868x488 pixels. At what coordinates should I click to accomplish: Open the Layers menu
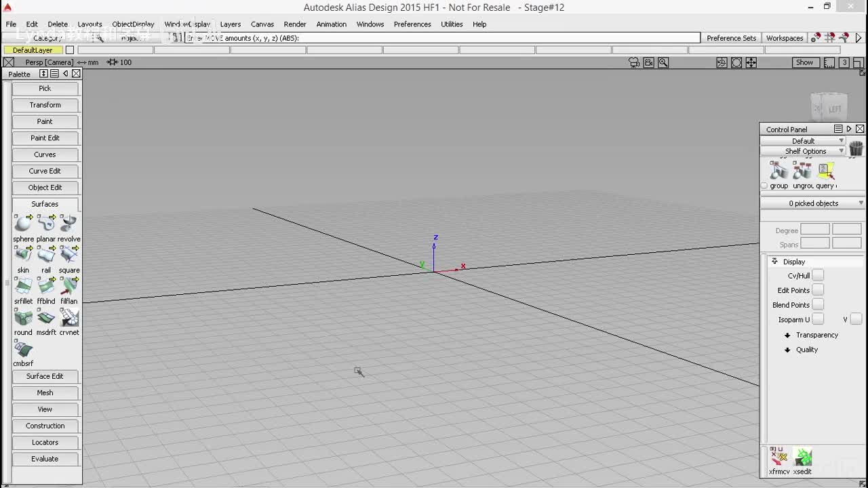[231, 24]
